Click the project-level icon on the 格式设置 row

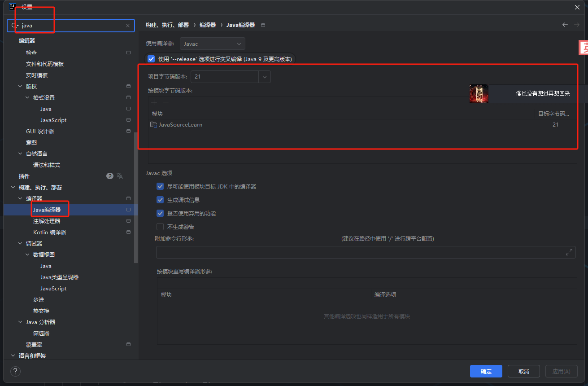129,97
